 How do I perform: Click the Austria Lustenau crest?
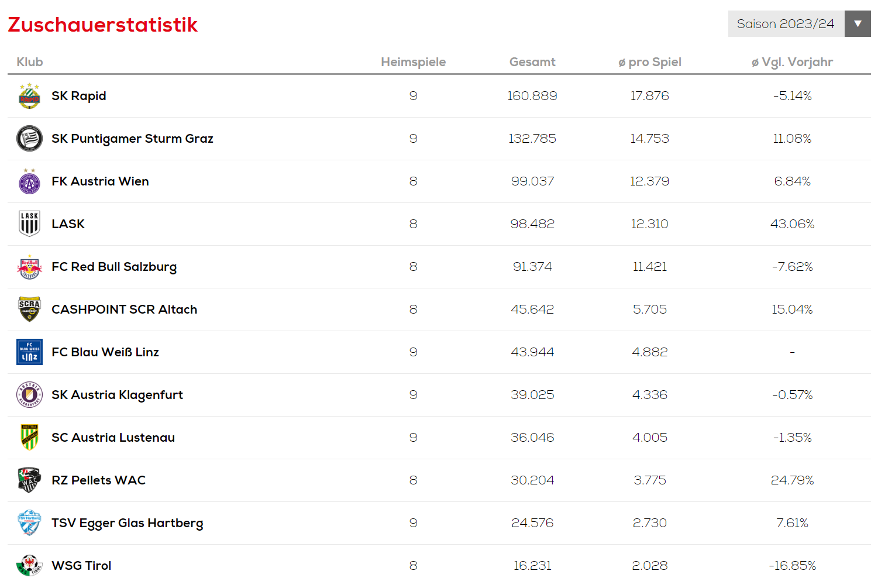pyautogui.click(x=29, y=438)
